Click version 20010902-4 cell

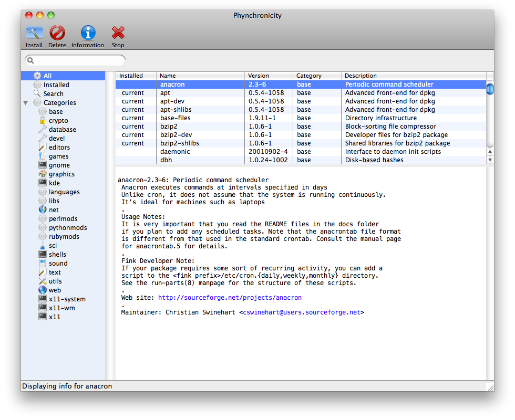click(x=269, y=152)
